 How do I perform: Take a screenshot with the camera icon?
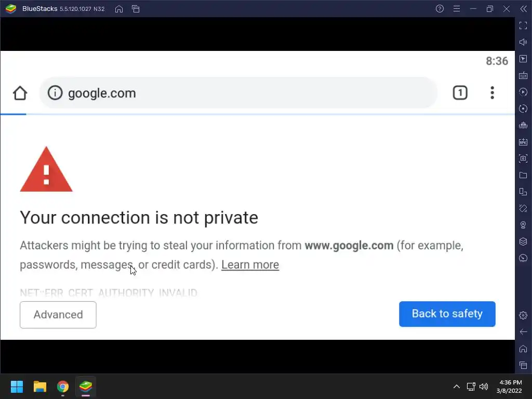tap(523, 158)
